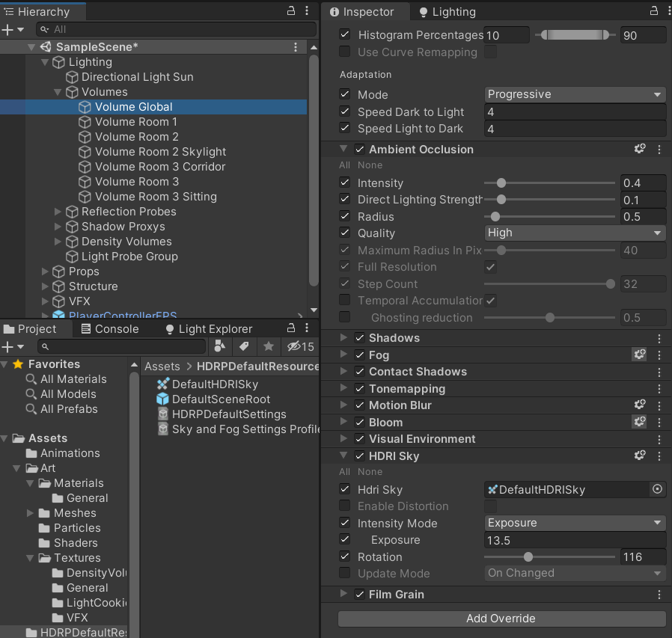The image size is (672, 638).
Task: Open the HDRI Sky override settings gear
Action: (640, 456)
